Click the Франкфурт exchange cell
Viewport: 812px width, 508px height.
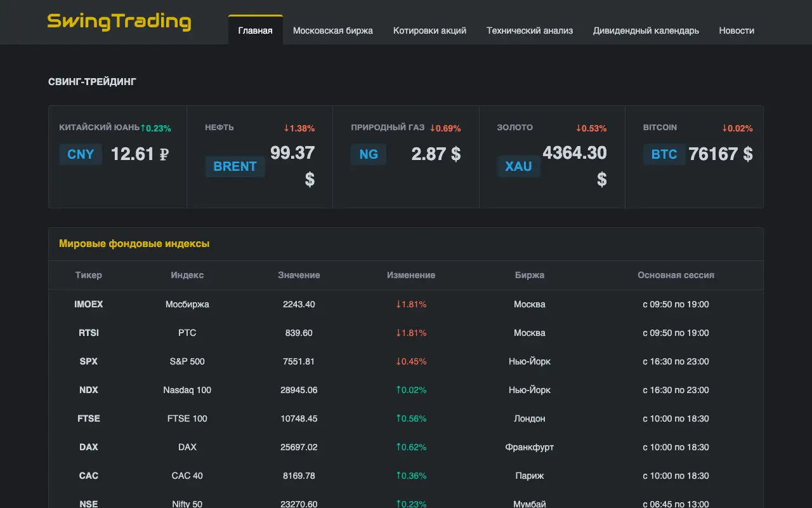point(530,447)
